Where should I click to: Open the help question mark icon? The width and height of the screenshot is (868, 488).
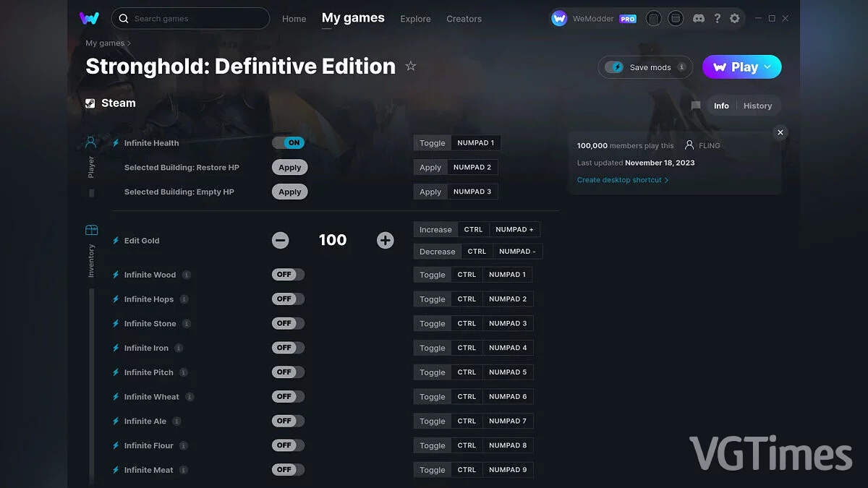(717, 18)
